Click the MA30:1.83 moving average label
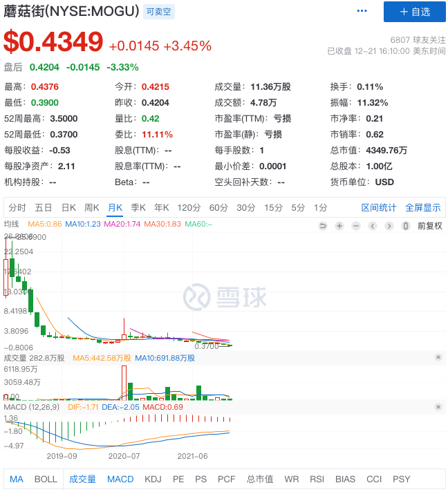448x494 pixels. [x=162, y=224]
